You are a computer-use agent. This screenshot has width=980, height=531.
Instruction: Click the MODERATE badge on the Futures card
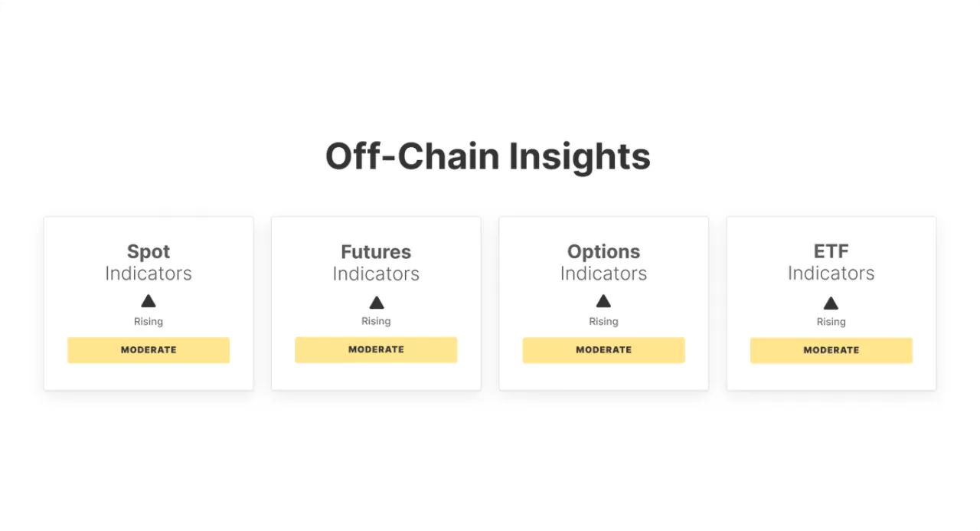pos(376,349)
